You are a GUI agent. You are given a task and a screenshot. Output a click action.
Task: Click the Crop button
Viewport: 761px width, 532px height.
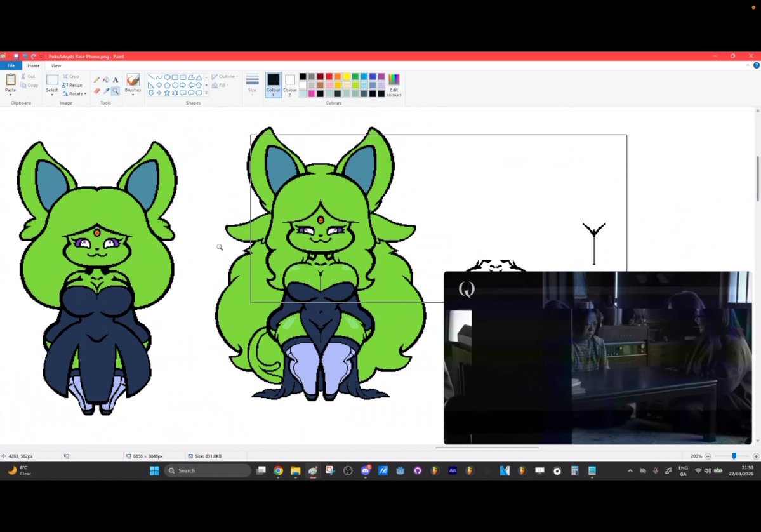click(x=71, y=76)
